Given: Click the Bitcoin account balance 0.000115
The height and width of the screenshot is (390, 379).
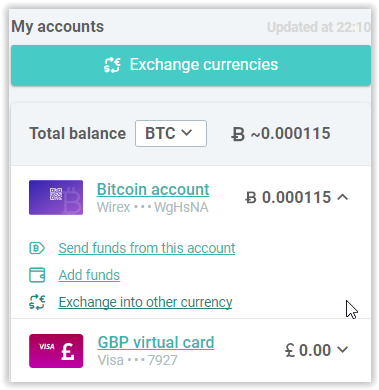Looking at the screenshot, I should [289, 197].
